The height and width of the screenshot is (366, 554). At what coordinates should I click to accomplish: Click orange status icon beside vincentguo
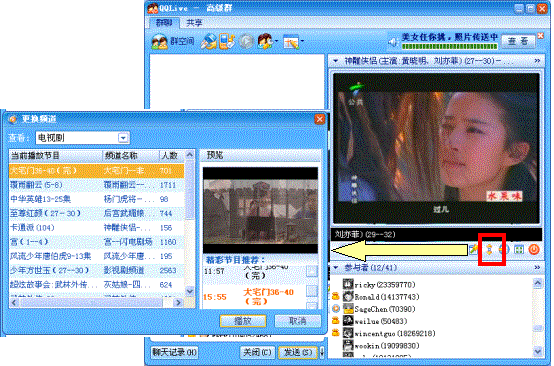(x=336, y=332)
